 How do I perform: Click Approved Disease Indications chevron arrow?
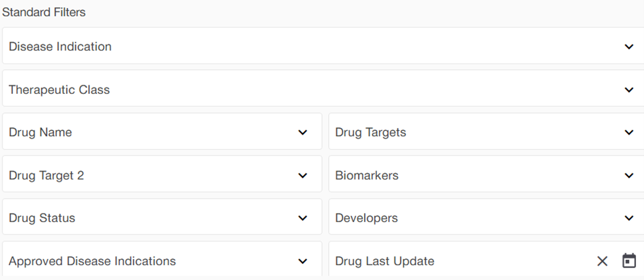(302, 261)
